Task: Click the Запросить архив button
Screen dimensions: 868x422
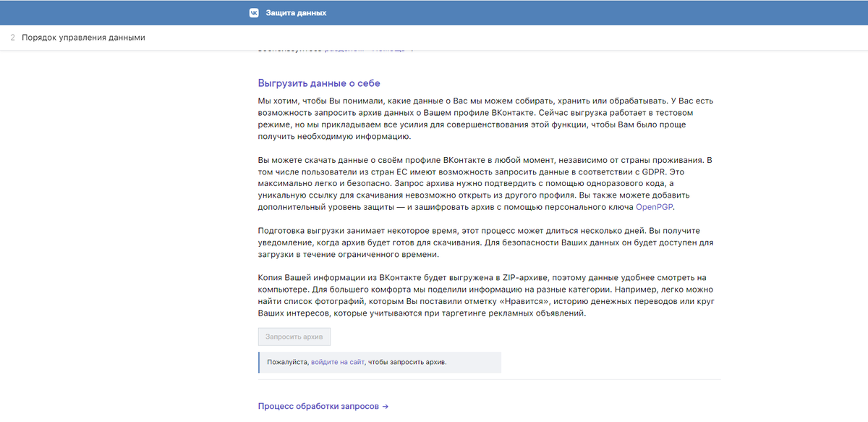Action: [294, 336]
